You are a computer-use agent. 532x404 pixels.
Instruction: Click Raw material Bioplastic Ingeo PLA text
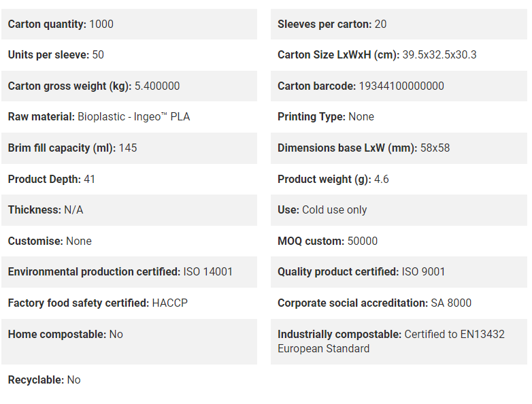tap(99, 117)
